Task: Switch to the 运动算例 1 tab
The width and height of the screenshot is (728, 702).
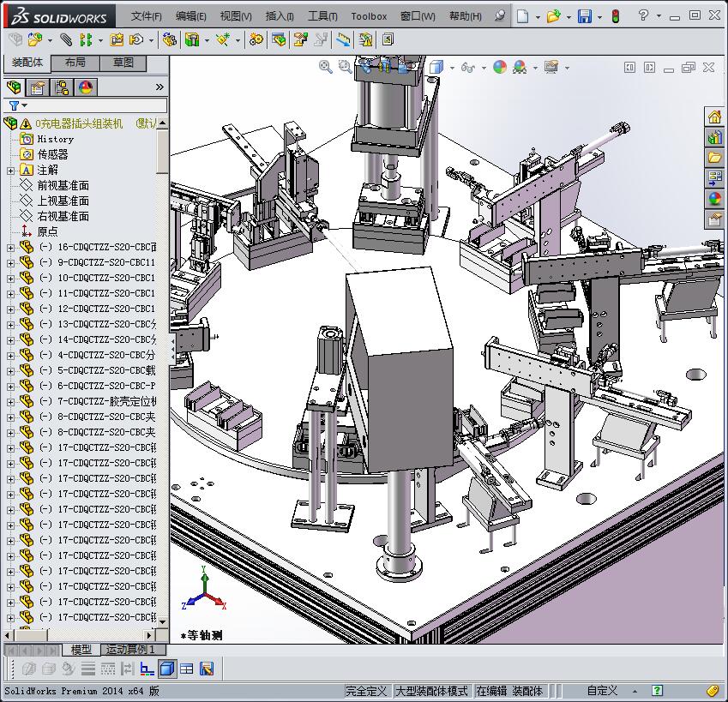Action: (x=130, y=650)
